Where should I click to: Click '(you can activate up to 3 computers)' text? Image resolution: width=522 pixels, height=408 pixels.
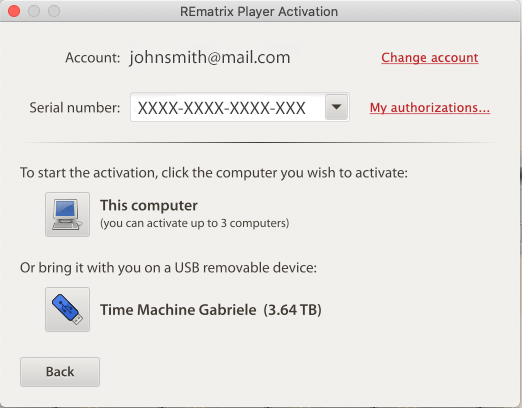[x=195, y=223]
